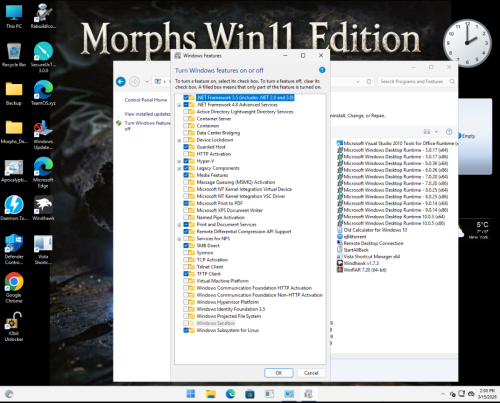500x403 pixels.
Task: Select qBittorrent in program list
Action: [x=355, y=237]
